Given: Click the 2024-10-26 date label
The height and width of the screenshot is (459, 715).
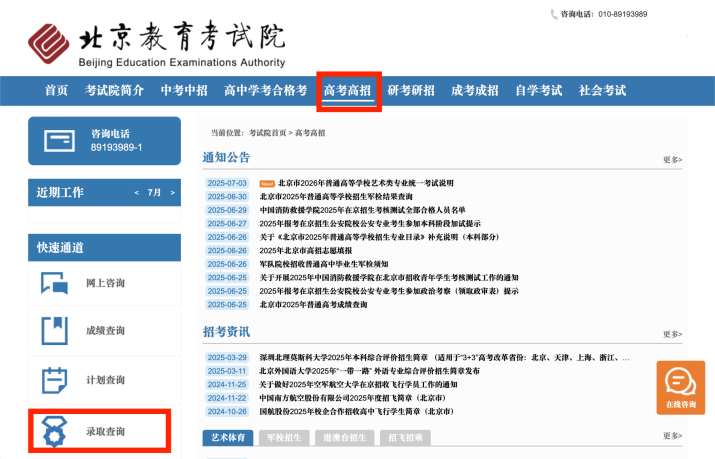Looking at the screenshot, I should (227, 412).
